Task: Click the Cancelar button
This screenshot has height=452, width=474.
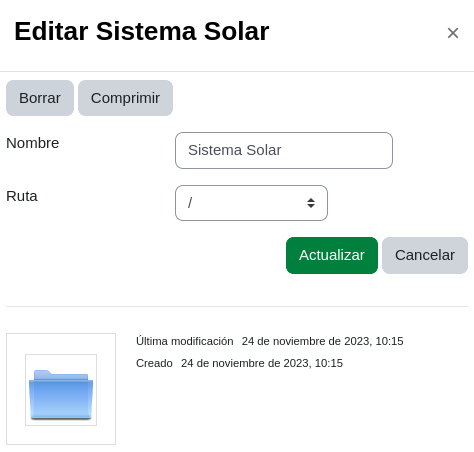Action: [425, 255]
